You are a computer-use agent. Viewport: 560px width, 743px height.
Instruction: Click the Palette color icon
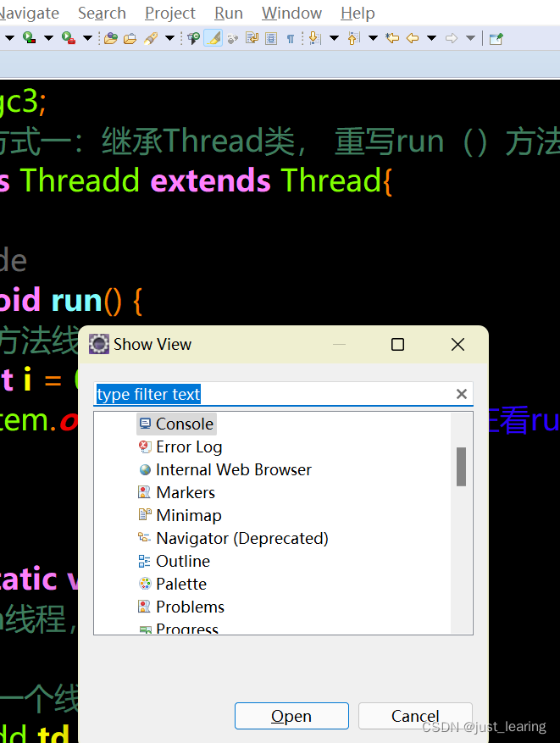tap(145, 584)
